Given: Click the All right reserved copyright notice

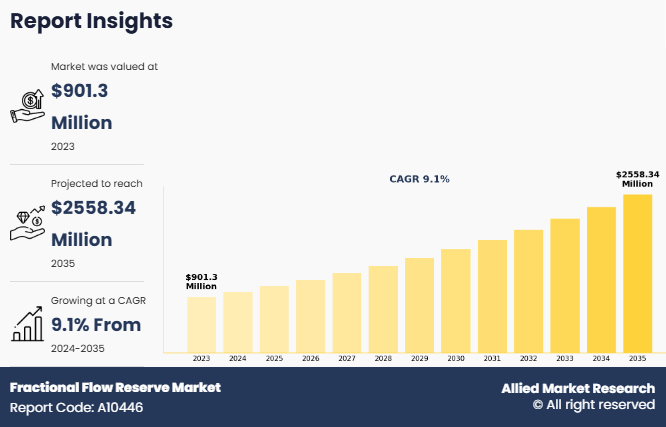Looking at the screenshot, I should 593,406.
